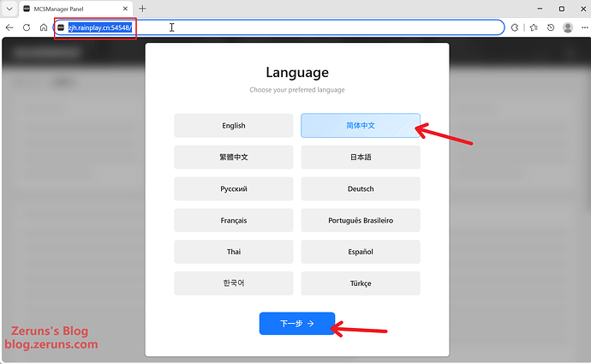591x364 pixels.
Task: Close the browser window
Action: 583,9
